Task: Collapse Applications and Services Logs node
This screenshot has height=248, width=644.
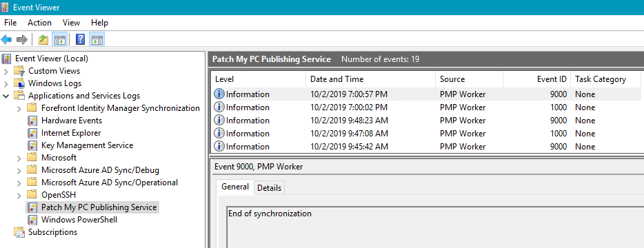Action: click(x=6, y=96)
